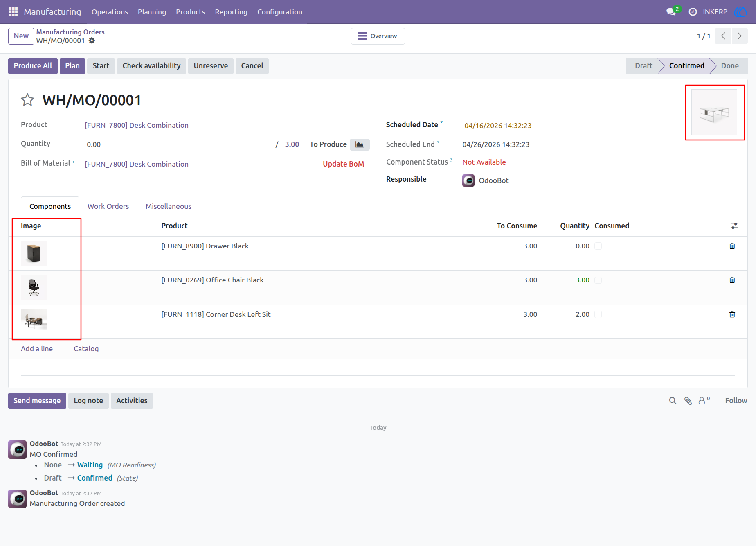Open the Planning menu
The height and width of the screenshot is (546, 756).
[152, 12]
